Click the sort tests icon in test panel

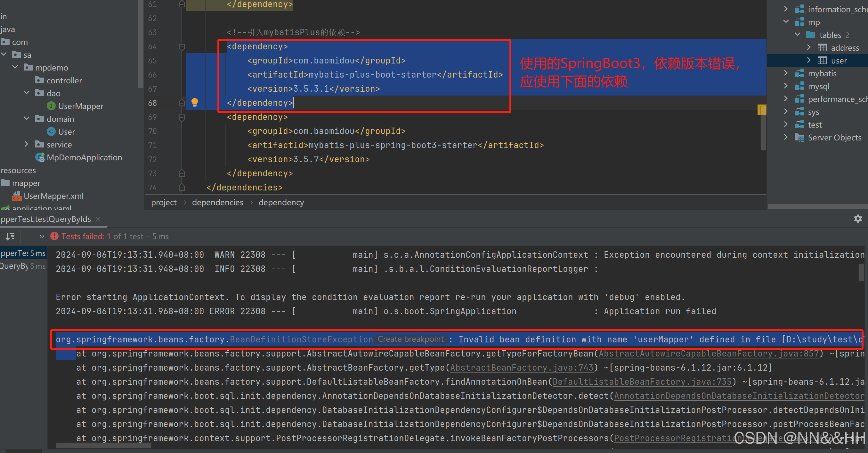(10, 236)
